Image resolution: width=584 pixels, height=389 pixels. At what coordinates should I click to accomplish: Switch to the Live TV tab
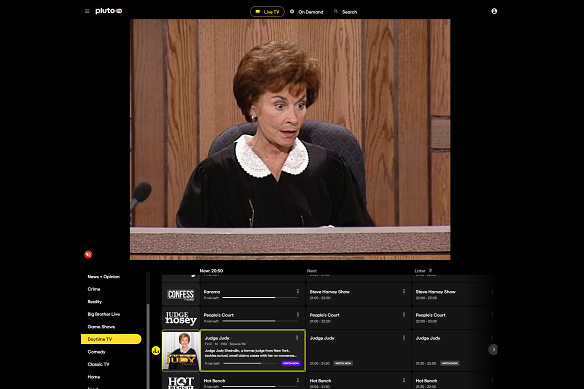267,12
